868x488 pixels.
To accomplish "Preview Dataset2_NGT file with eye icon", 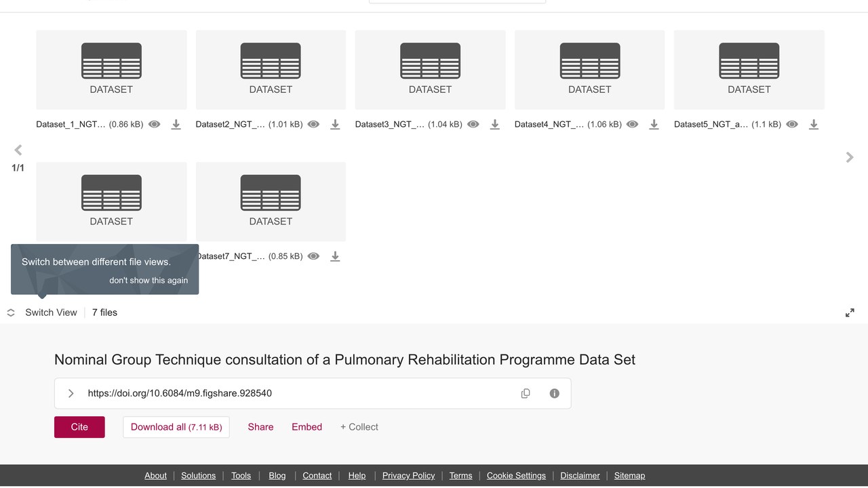I will [x=313, y=125].
